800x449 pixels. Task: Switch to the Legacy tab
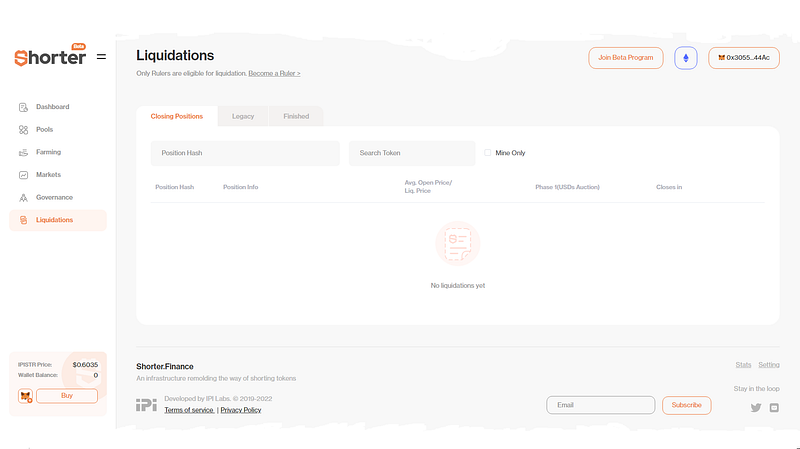pos(243,116)
